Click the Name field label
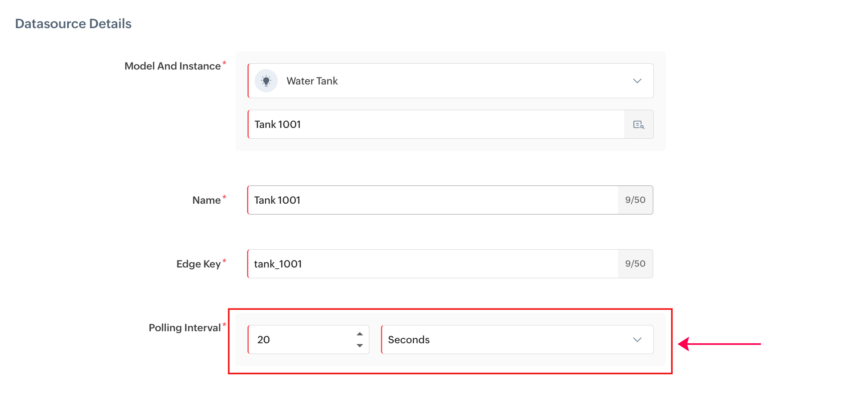Viewport: 868px width, 395px height. click(x=206, y=200)
